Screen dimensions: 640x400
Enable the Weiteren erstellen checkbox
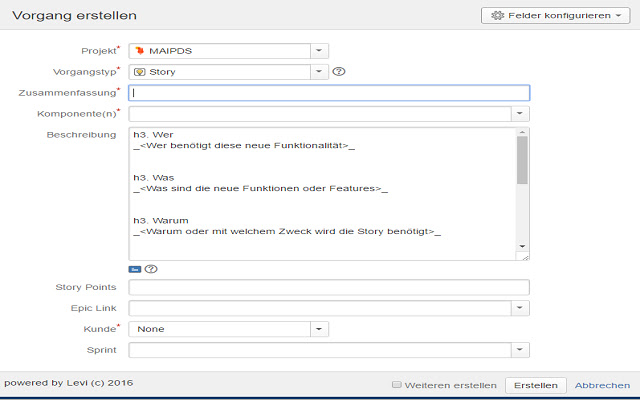[x=396, y=384]
